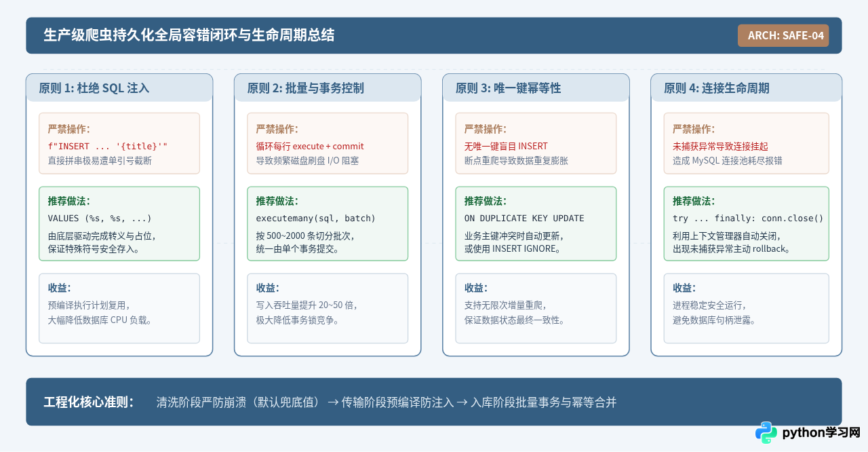
Task: Click the line '支持无限次增量重爬,'
Action: [505, 305]
